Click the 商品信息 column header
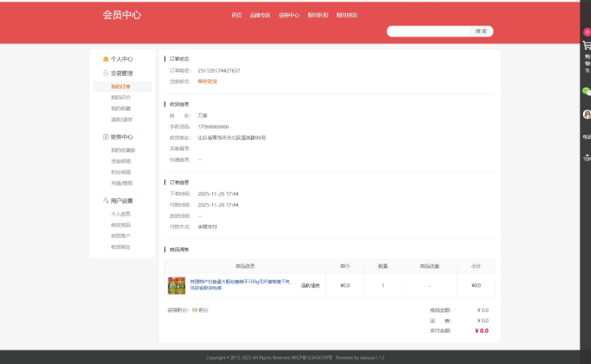Viewport: 591px width, 364px height. pyautogui.click(x=245, y=266)
